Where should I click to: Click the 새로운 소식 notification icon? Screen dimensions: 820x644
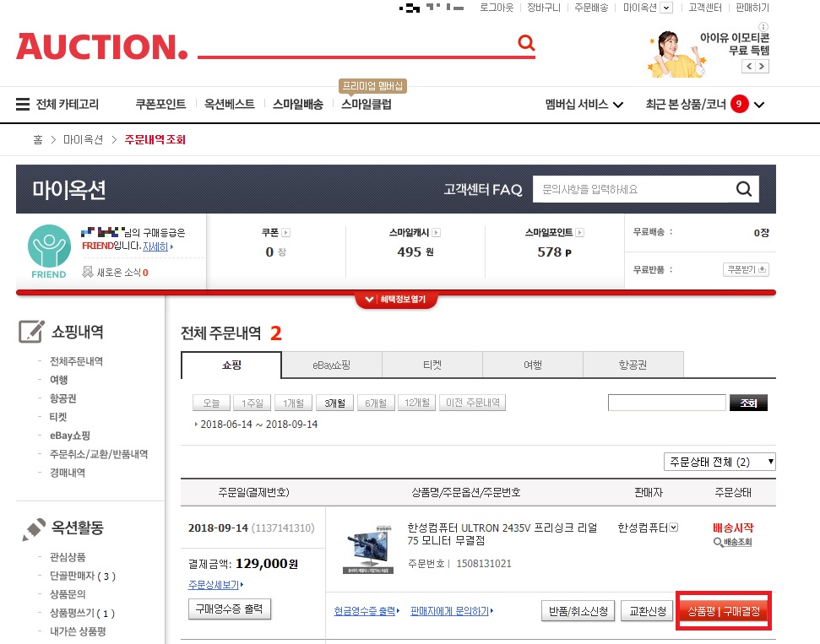point(87,272)
